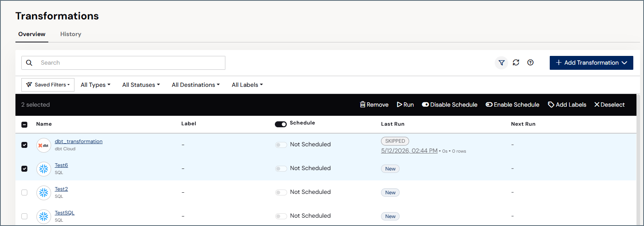
Task: Click the Last Run column header
Action: coord(392,124)
